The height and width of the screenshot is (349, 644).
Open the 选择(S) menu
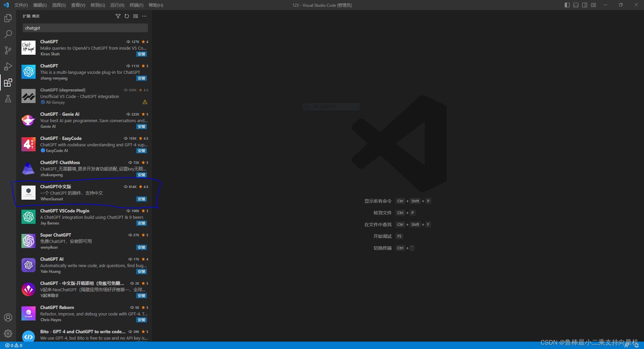pyautogui.click(x=59, y=5)
